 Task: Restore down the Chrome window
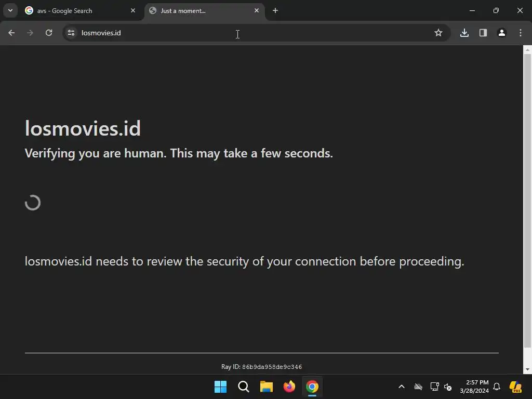(496, 10)
